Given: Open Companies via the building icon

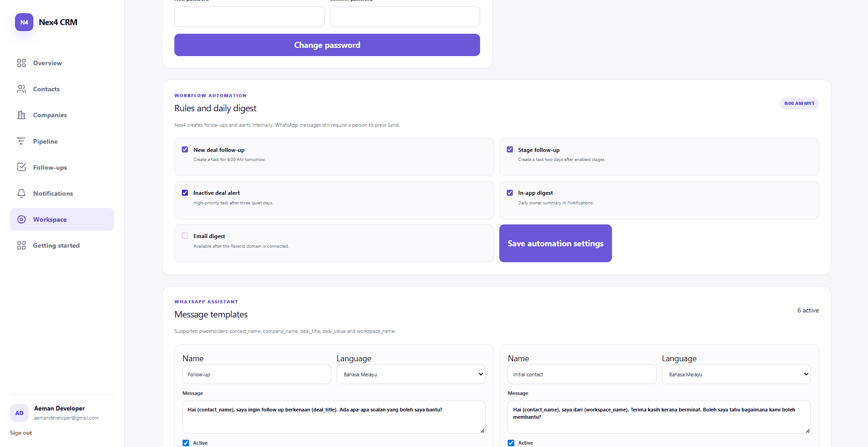Looking at the screenshot, I should click(21, 115).
